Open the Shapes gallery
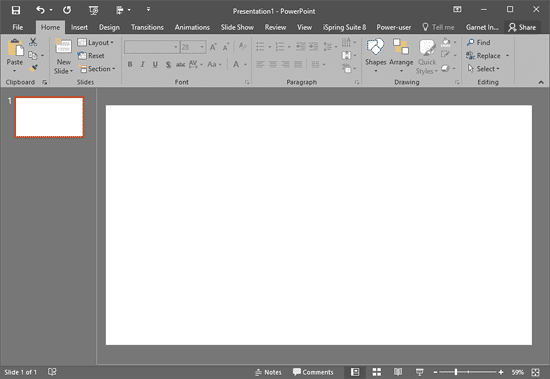 click(375, 55)
